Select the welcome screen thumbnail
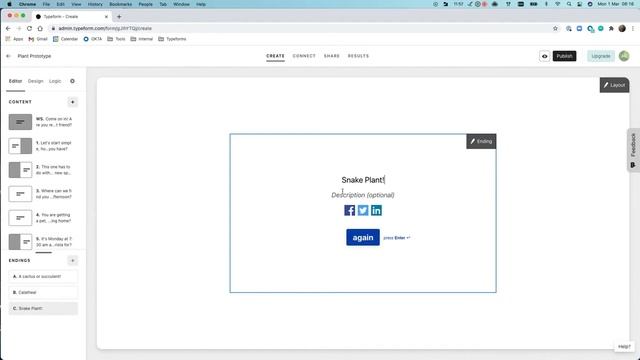The width and height of the screenshot is (640, 360). (x=20, y=122)
